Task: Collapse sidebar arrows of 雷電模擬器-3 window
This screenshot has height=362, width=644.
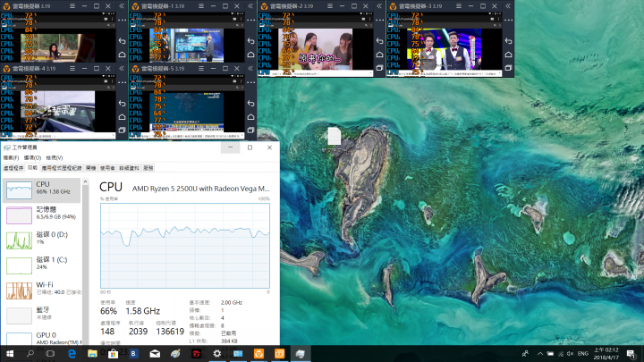Action: tap(508, 6)
